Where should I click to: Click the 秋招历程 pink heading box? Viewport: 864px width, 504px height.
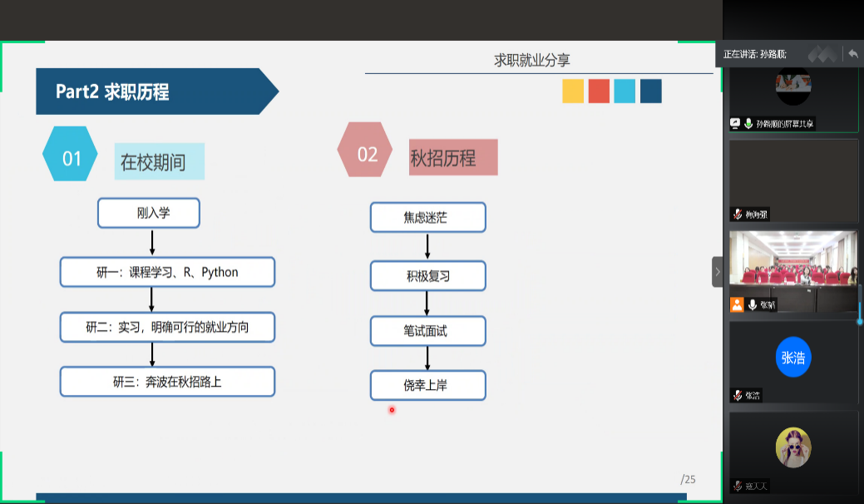[x=453, y=157]
